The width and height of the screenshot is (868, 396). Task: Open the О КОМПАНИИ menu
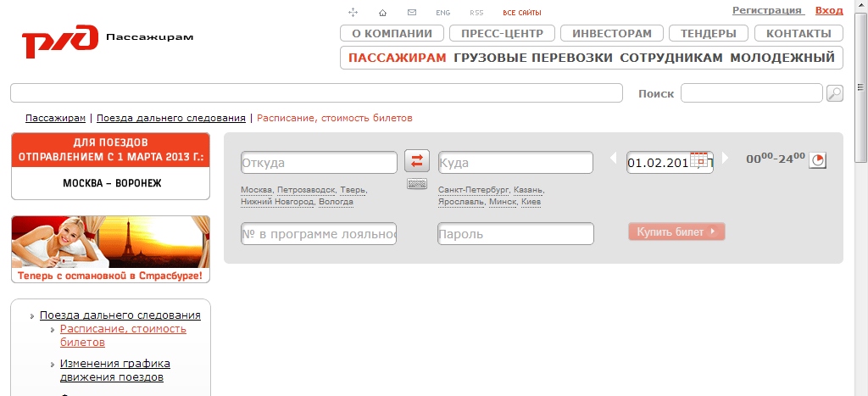click(x=392, y=34)
